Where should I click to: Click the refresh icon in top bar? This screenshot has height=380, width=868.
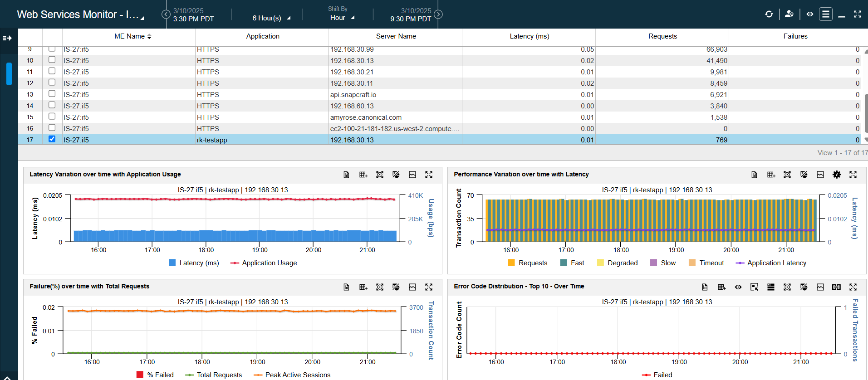tap(769, 14)
